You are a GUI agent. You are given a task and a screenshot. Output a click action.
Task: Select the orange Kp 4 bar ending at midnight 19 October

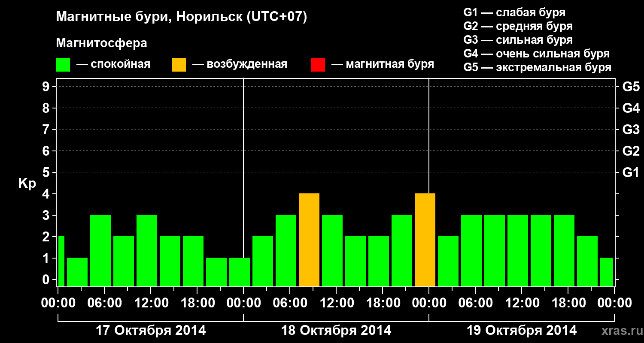[425, 240]
